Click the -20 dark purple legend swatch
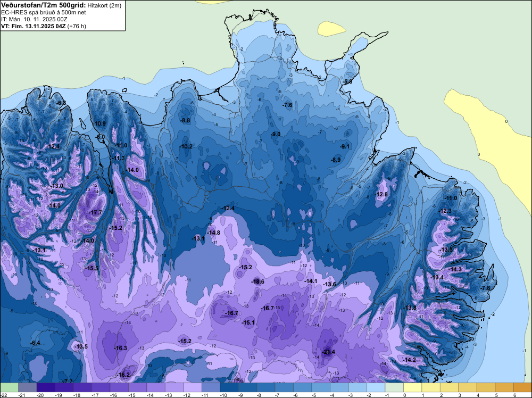 (46, 387)
